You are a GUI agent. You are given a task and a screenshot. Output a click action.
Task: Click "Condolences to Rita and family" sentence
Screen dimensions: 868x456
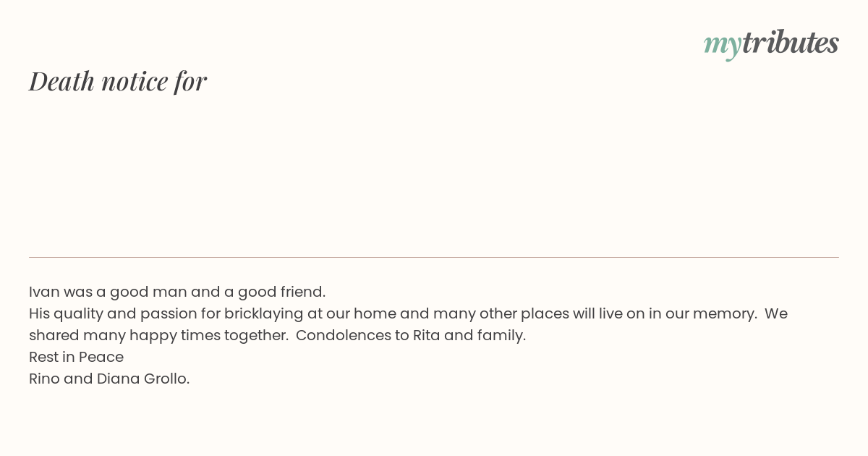tap(411, 336)
